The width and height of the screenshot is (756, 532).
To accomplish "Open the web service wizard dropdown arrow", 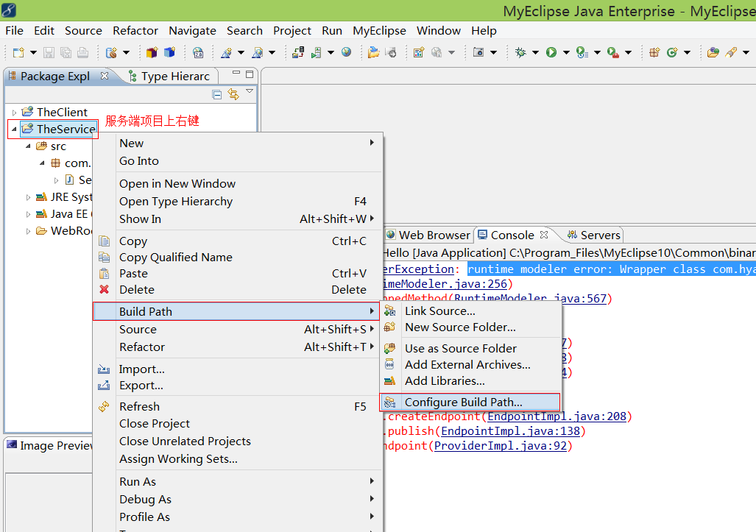I will click(x=241, y=52).
